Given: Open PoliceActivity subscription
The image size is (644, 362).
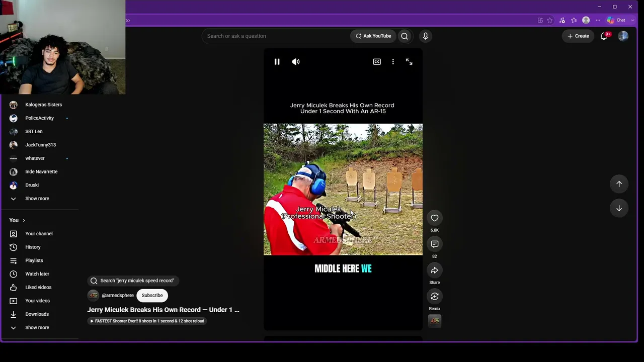Looking at the screenshot, I should point(40,118).
